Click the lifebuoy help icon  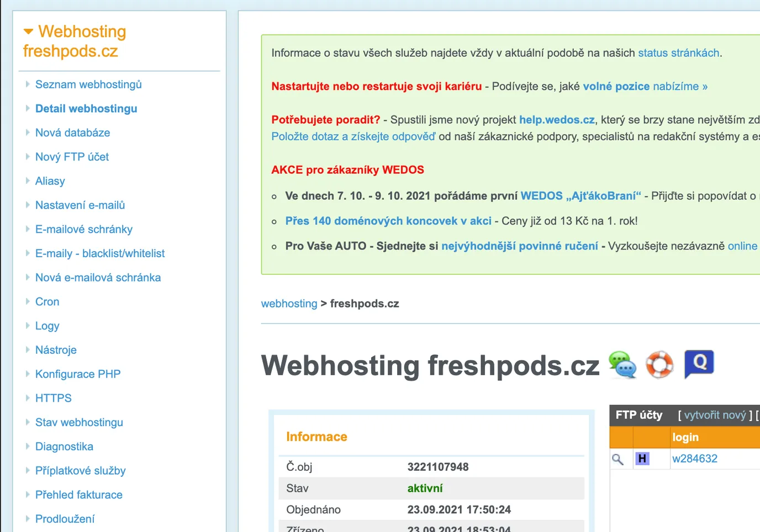click(659, 365)
